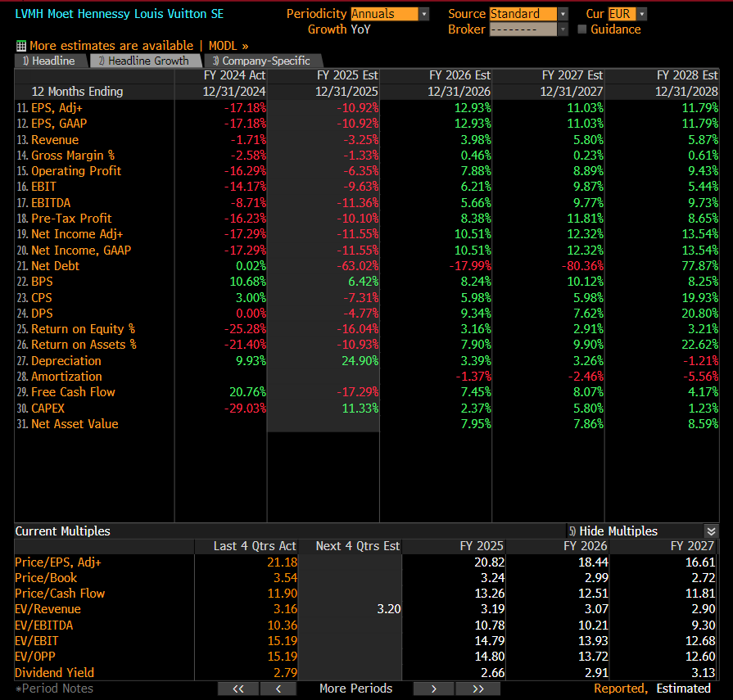Advance one period with > button
The height and width of the screenshot is (700, 733).
(433, 689)
